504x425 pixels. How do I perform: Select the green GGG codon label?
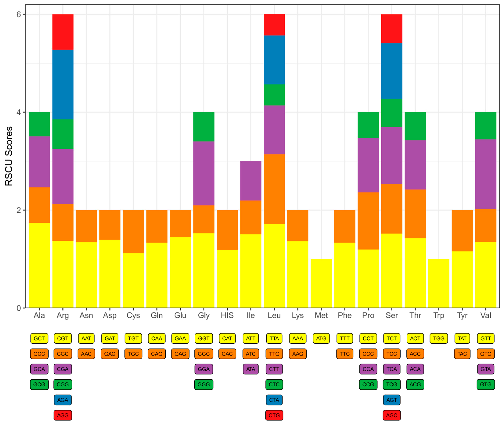tap(204, 384)
